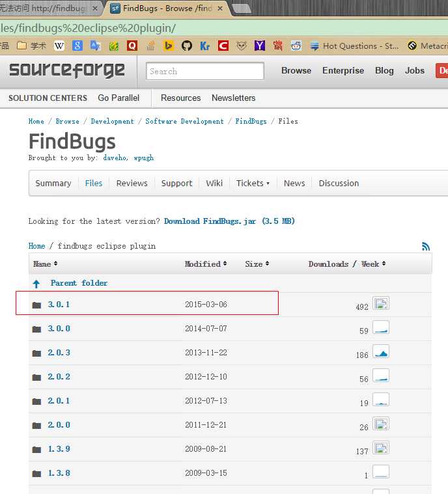Open the GitHub bookmark icon
The width and height of the screenshot is (448, 494).
click(187, 46)
